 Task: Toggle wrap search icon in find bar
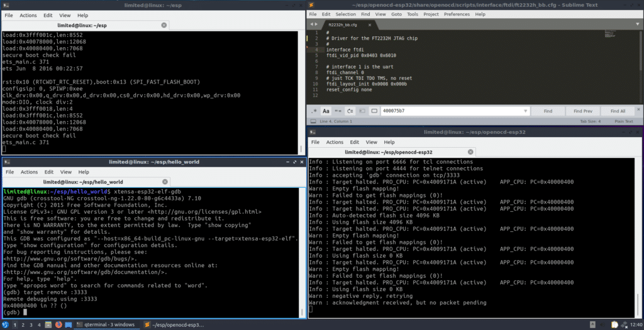tap(350, 111)
